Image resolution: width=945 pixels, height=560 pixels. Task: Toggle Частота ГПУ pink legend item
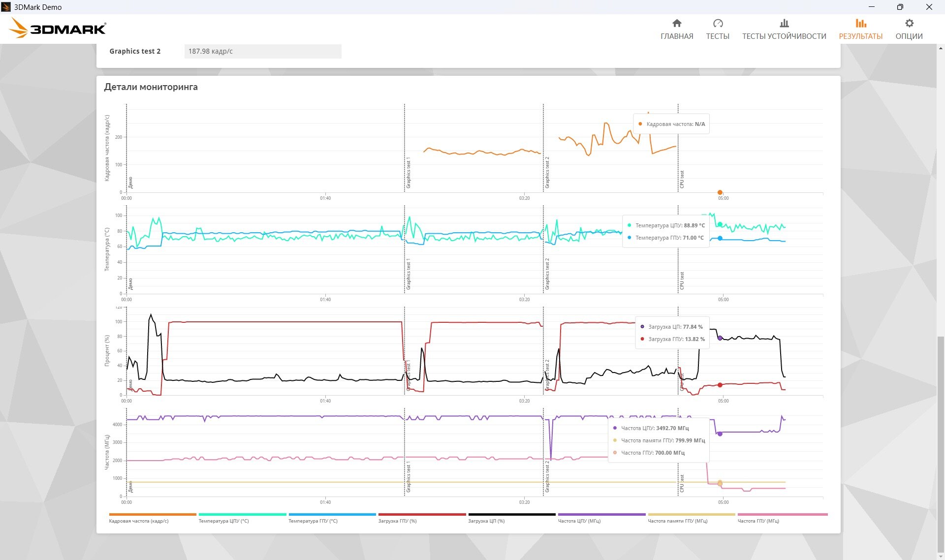click(758, 521)
